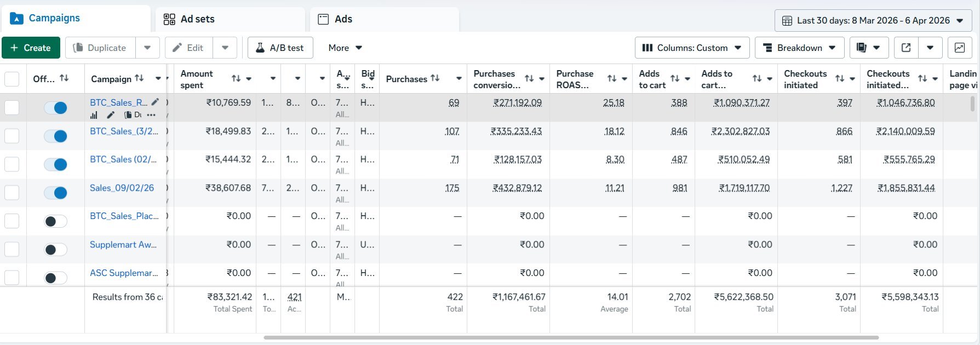Tick the select-all campaigns checkbox

click(12, 79)
